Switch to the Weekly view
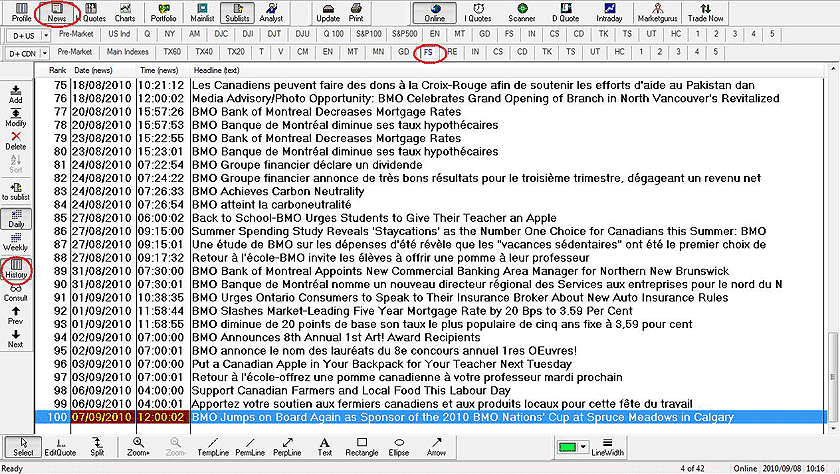 [16, 242]
